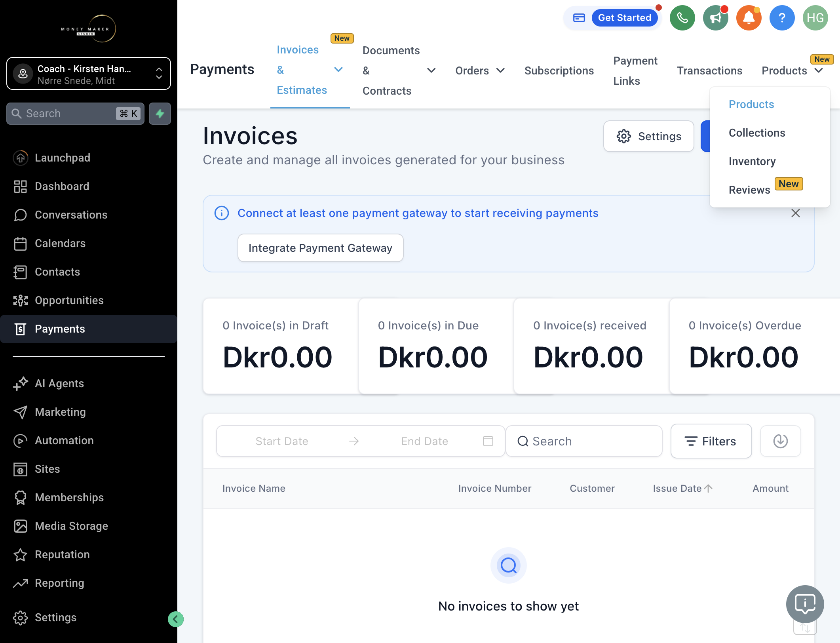Click the blue help question mark icon
The height and width of the screenshot is (643, 840).
click(782, 18)
